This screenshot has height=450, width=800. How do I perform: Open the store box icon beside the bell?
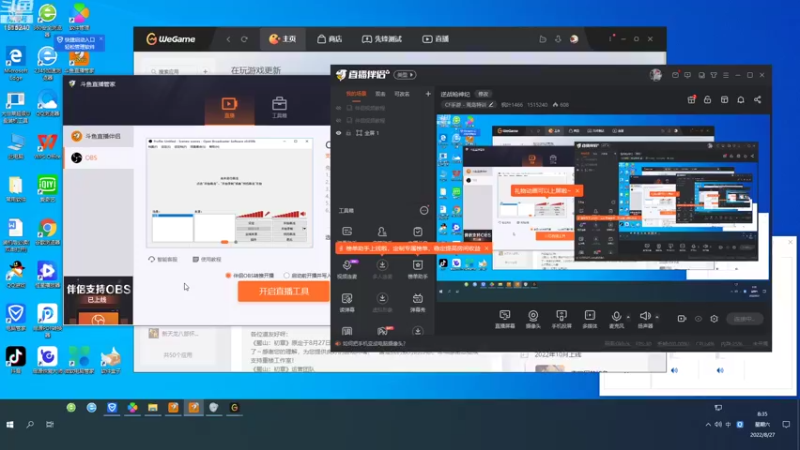724,100
